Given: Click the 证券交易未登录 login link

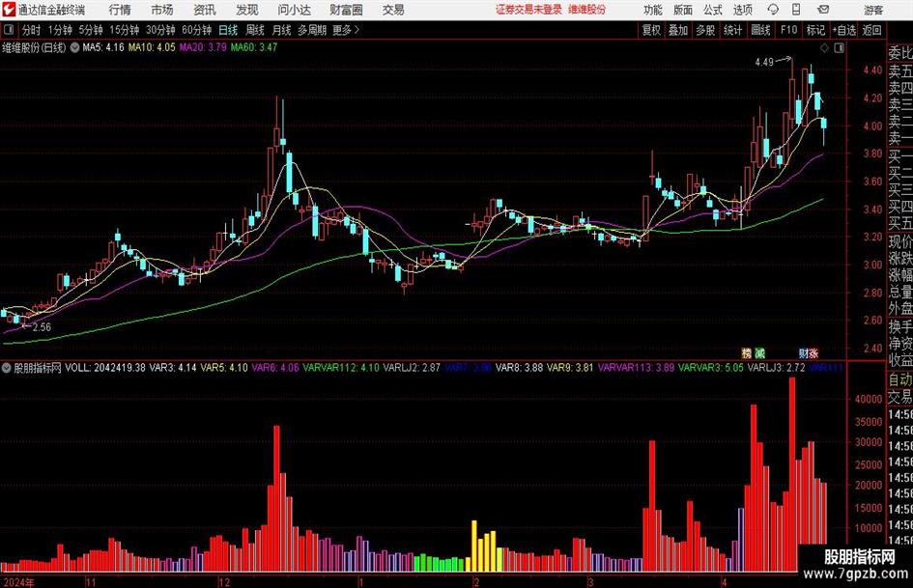Looking at the screenshot, I should coord(528,10).
